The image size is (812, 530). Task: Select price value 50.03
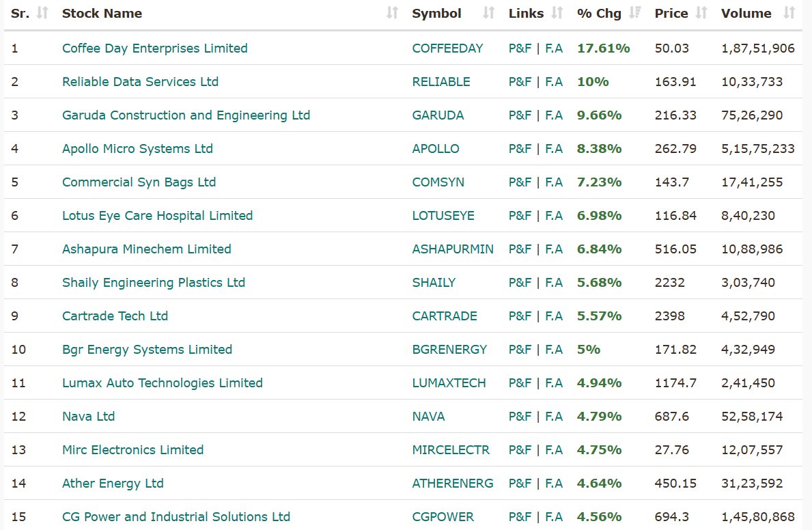tap(672, 48)
